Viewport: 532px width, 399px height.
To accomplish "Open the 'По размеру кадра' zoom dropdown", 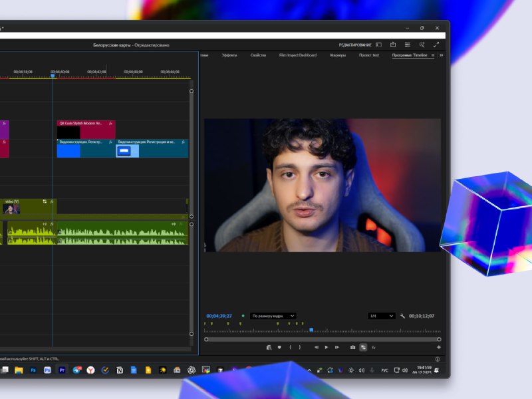I will tap(273, 316).
